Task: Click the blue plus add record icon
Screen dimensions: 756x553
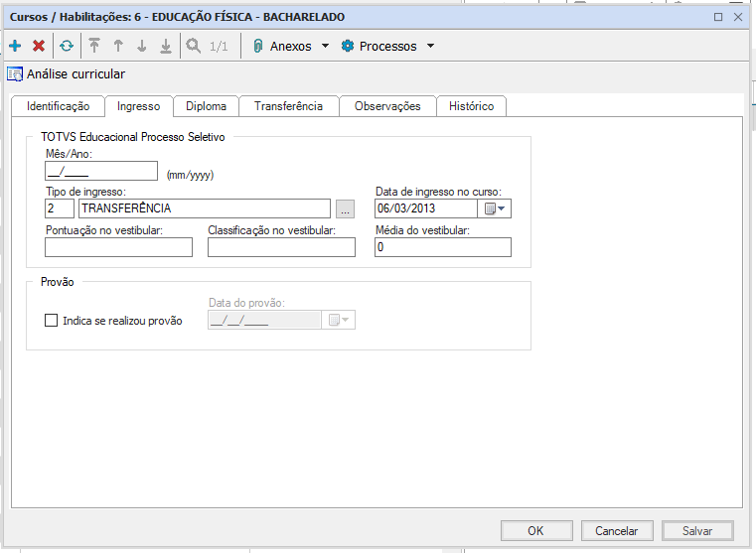Action: pyautogui.click(x=15, y=46)
